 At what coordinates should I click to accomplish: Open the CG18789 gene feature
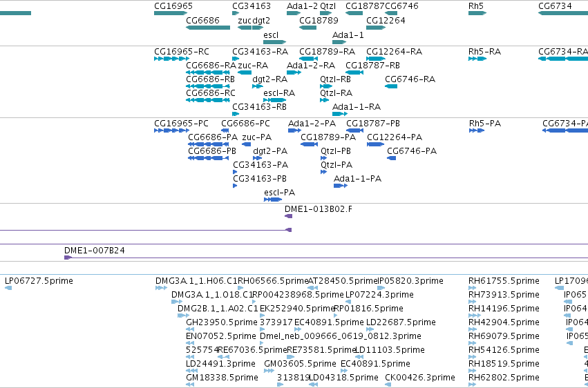308,28
